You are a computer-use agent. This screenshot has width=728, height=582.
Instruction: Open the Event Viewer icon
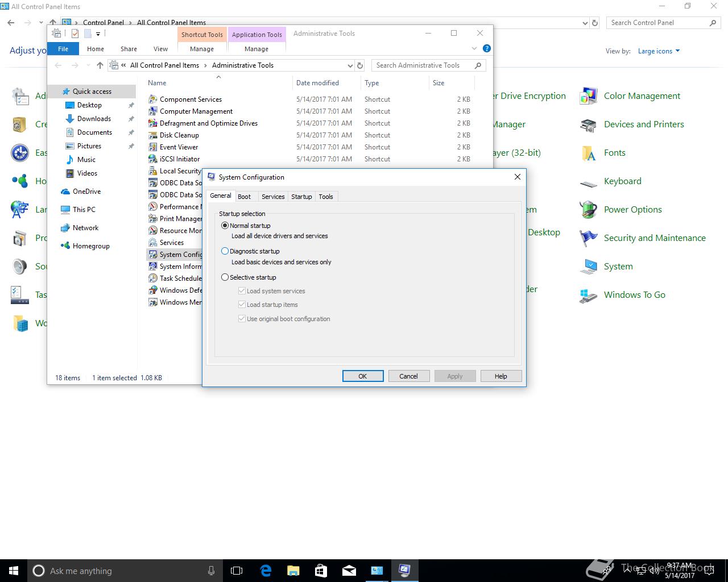point(152,147)
